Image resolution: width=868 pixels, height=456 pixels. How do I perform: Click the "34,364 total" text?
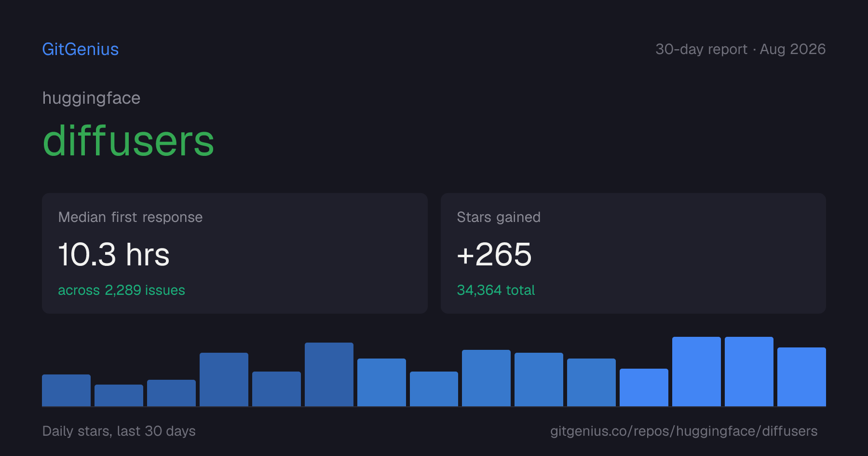(496, 290)
